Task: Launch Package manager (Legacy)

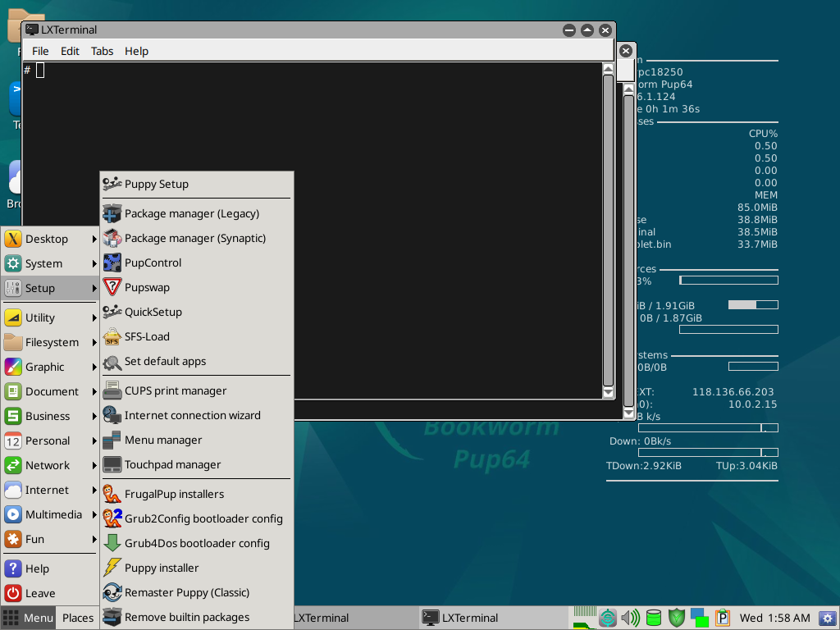Action: [x=197, y=213]
